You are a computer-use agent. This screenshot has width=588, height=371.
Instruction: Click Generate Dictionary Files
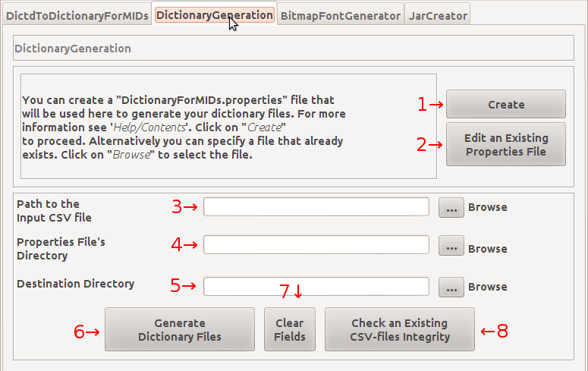coord(179,329)
